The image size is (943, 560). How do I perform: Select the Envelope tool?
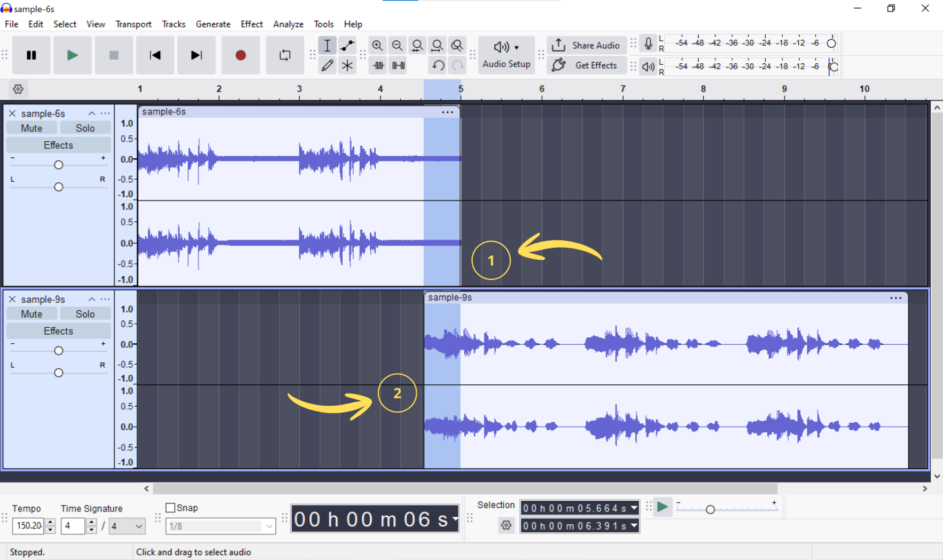coord(348,45)
